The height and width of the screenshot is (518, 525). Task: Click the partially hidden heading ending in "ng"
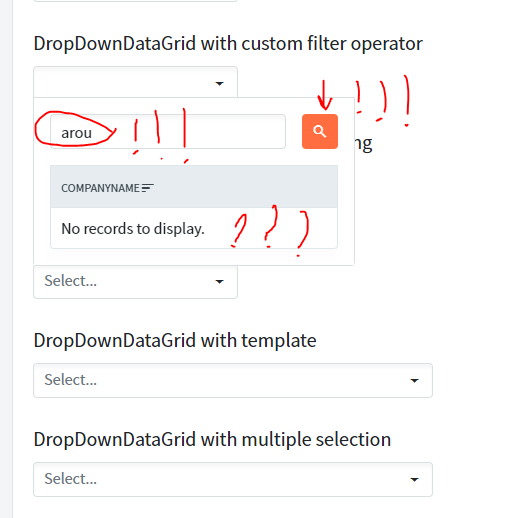[x=364, y=144]
